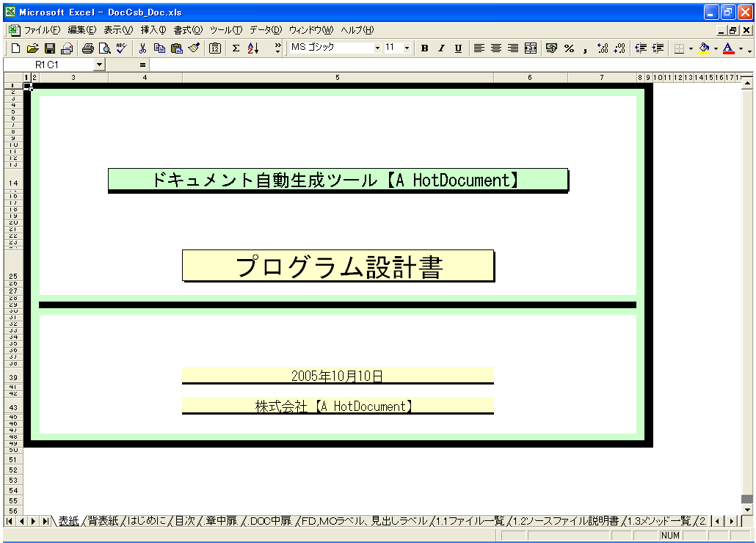Viewport: 756px width, 543px height.
Task: Center align cell text
Action: coord(495,48)
